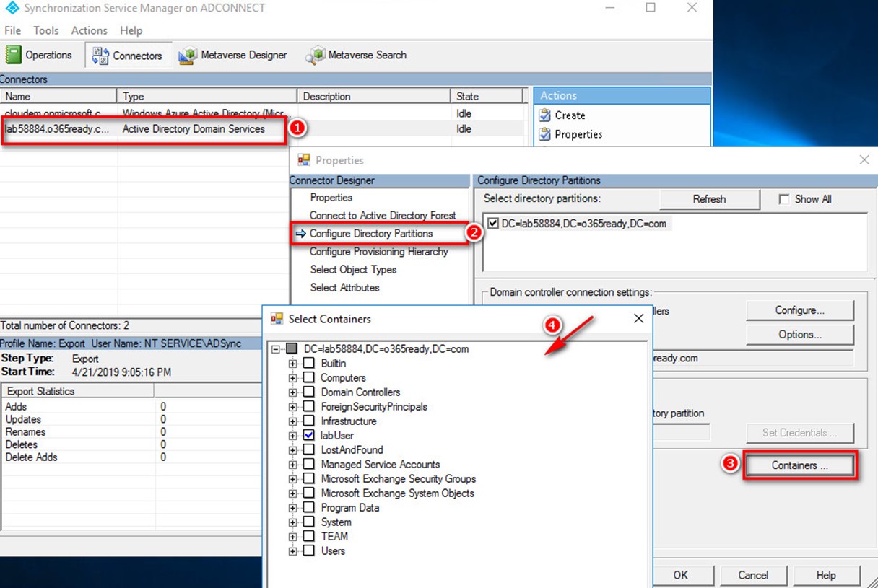This screenshot has width=878, height=588.
Task: Toggle the Show All checkbox
Action: pyautogui.click(x=784, y=199)
